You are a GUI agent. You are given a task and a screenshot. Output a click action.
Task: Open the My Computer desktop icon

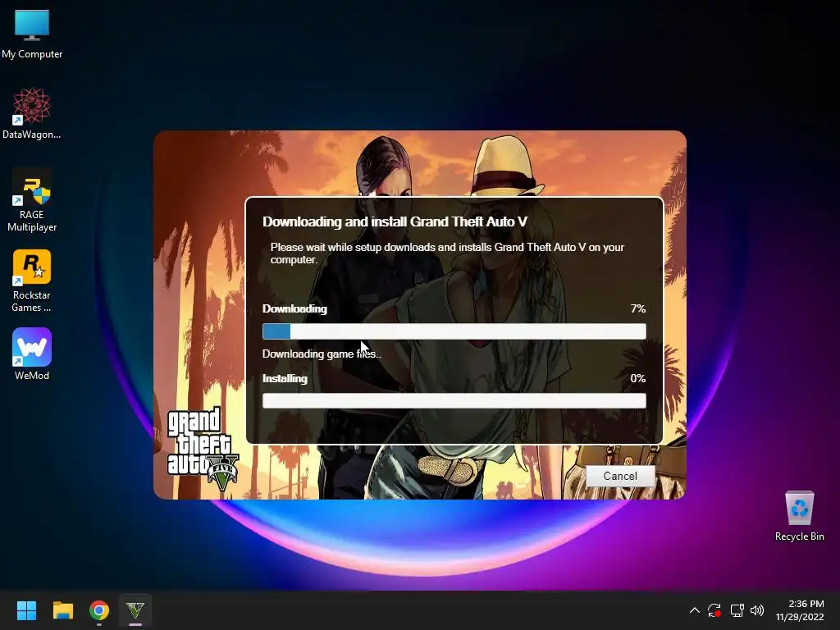[32, 34]
